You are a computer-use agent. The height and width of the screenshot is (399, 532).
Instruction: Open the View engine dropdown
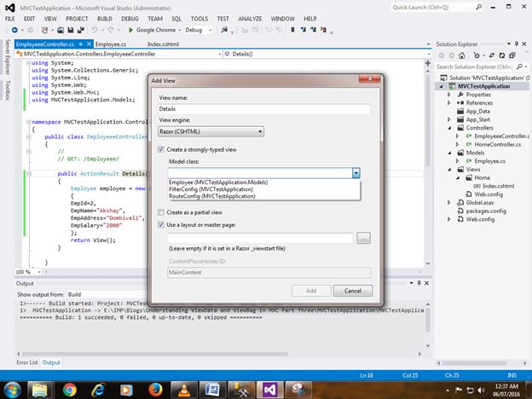pos(211,131)
